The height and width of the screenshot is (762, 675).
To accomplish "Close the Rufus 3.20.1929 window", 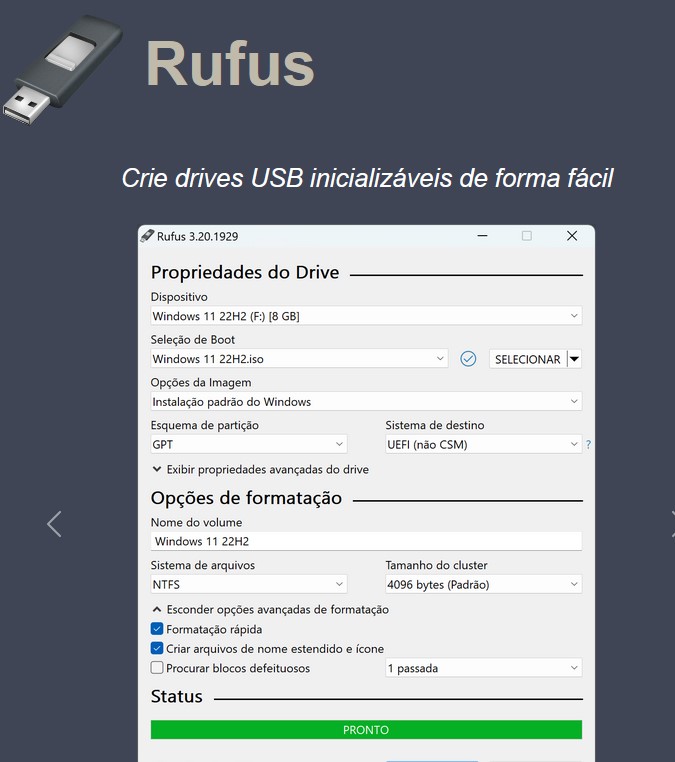I will coord(572,236).
